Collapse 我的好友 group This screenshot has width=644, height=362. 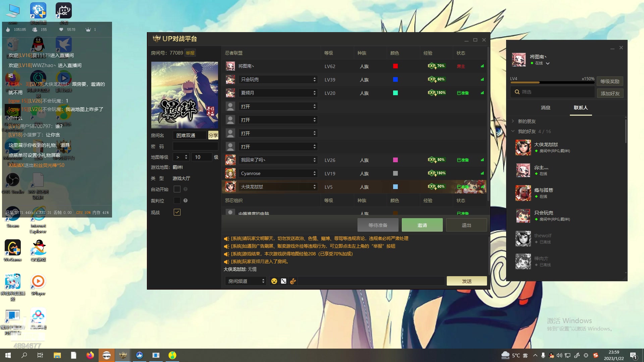tap(513, 131)
